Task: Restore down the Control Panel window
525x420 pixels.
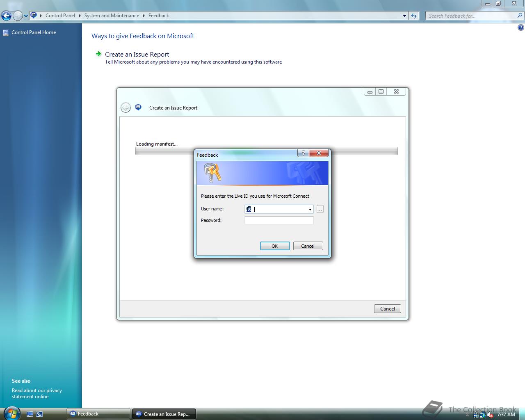Action: [x=498, y=3]
